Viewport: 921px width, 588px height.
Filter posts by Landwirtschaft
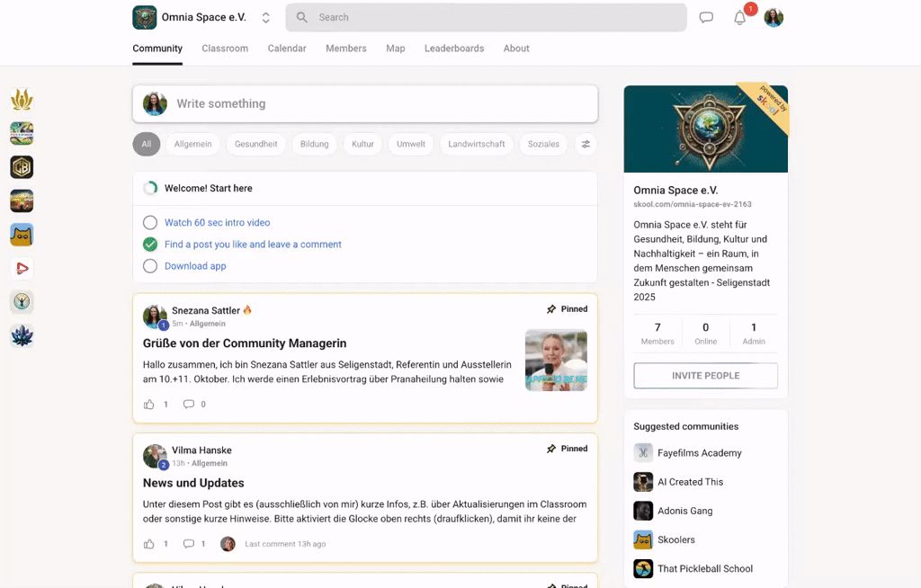pyautogui.click(x=477, y=144)
